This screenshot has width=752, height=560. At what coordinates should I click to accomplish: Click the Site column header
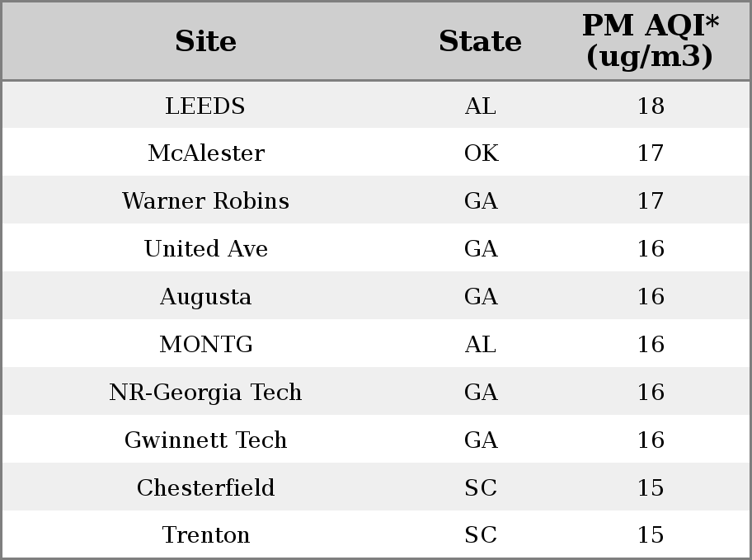(x=206, y=41)
